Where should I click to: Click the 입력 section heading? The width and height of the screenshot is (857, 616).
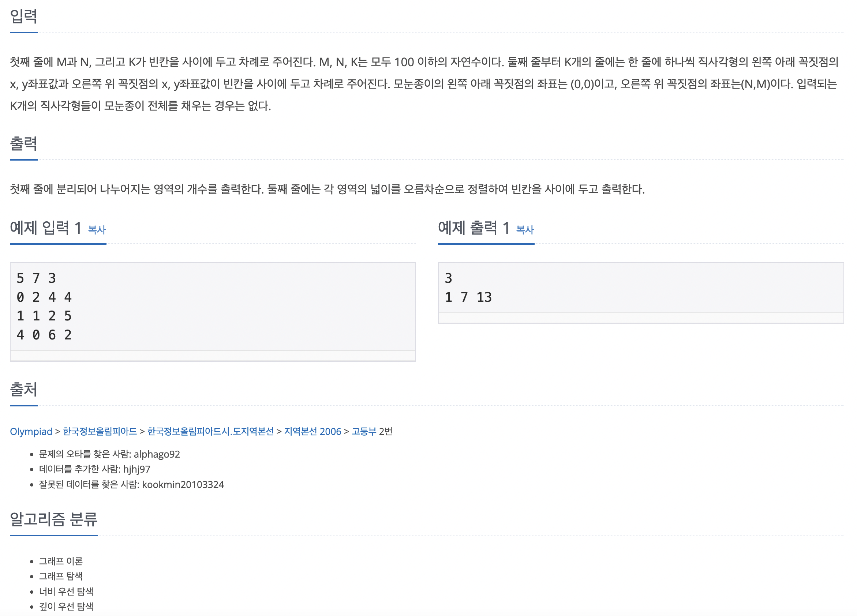click(x=23, y=16)
